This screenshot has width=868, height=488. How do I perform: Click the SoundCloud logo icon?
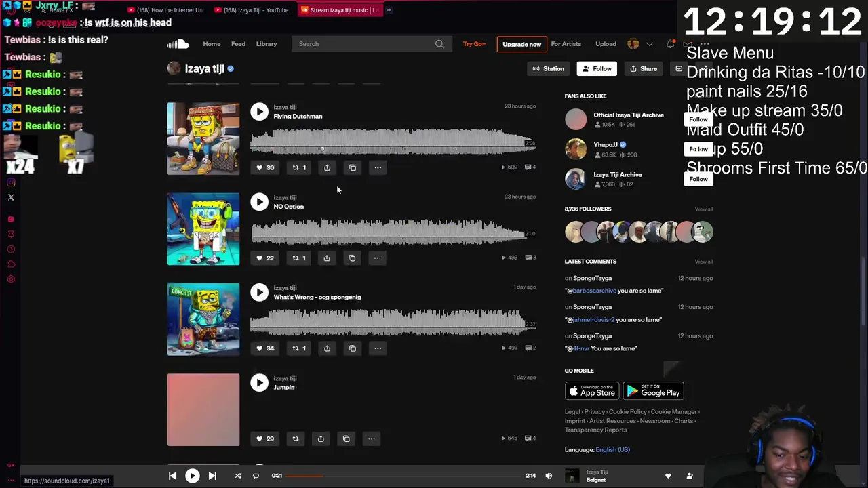coord(178,44)
